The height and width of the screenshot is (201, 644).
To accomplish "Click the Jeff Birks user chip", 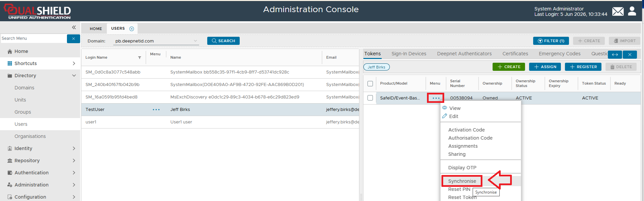I will [377, 67].
